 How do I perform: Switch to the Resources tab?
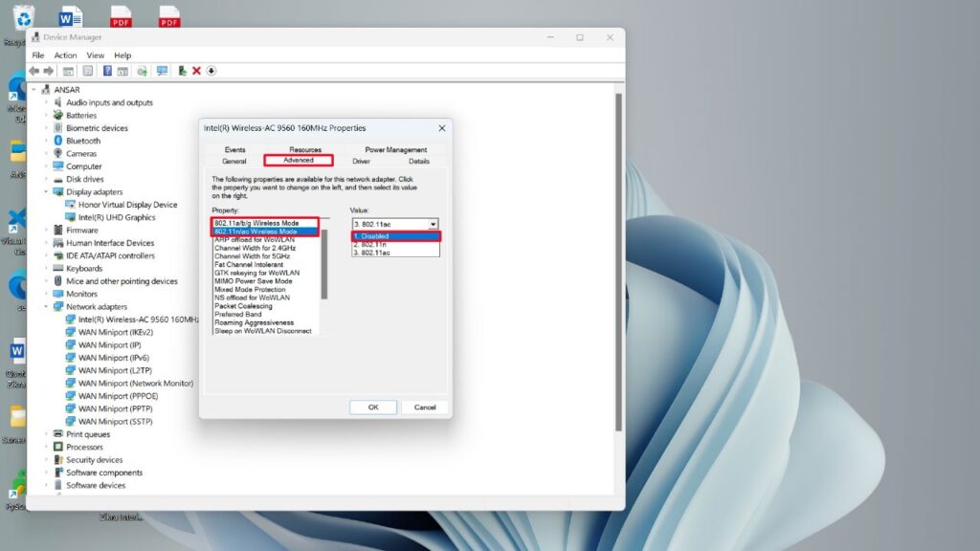point(305,150)
